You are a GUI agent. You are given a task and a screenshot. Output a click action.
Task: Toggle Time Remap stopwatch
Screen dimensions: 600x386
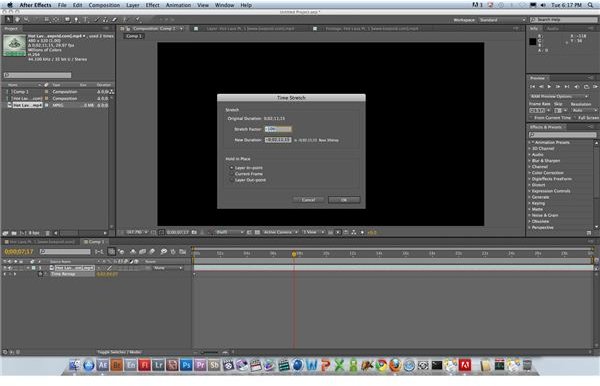click(x=40, y=274)
